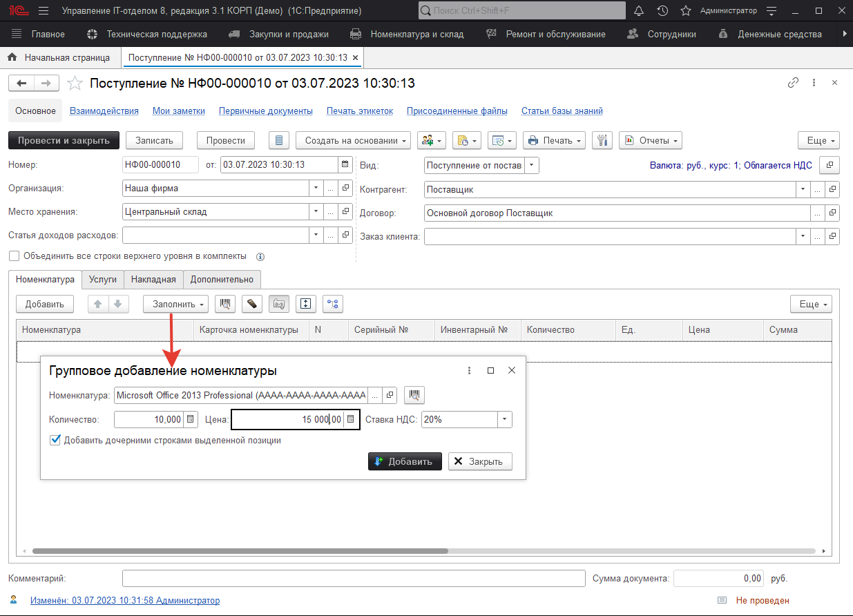Click the document movements report icon
Screen dimensions: 853x616
click(279, 140)
